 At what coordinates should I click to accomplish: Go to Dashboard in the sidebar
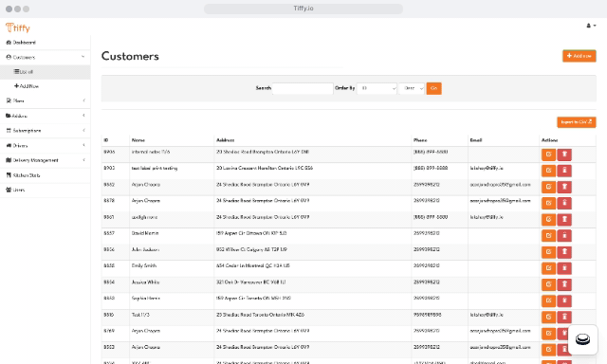click(45, 43)
